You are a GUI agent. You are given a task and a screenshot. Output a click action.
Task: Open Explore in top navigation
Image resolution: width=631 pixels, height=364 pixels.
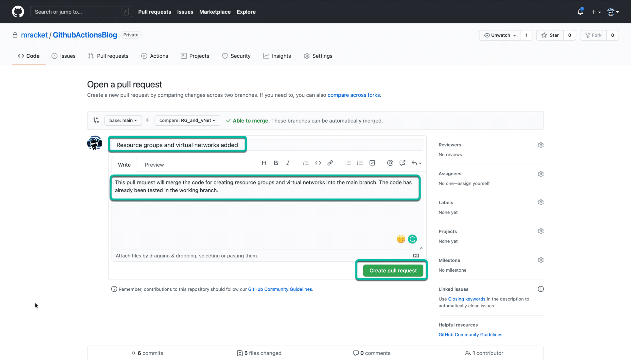[x=246, y=12]
